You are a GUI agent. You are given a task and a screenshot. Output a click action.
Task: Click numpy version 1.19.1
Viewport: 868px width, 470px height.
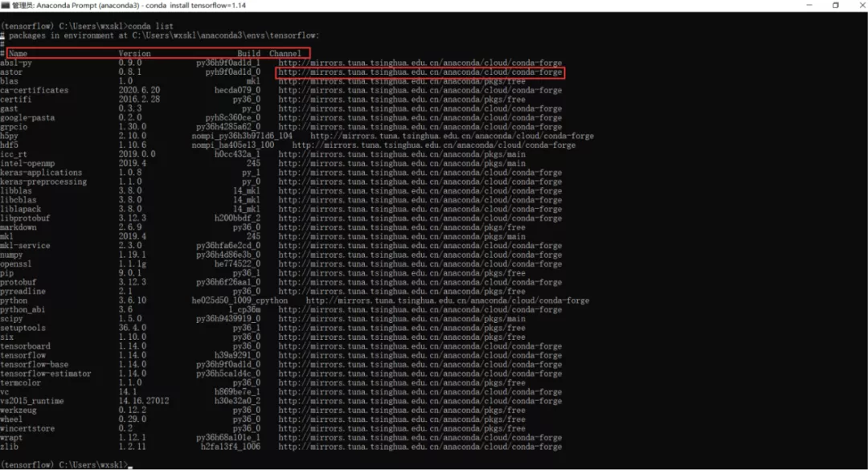133,255
